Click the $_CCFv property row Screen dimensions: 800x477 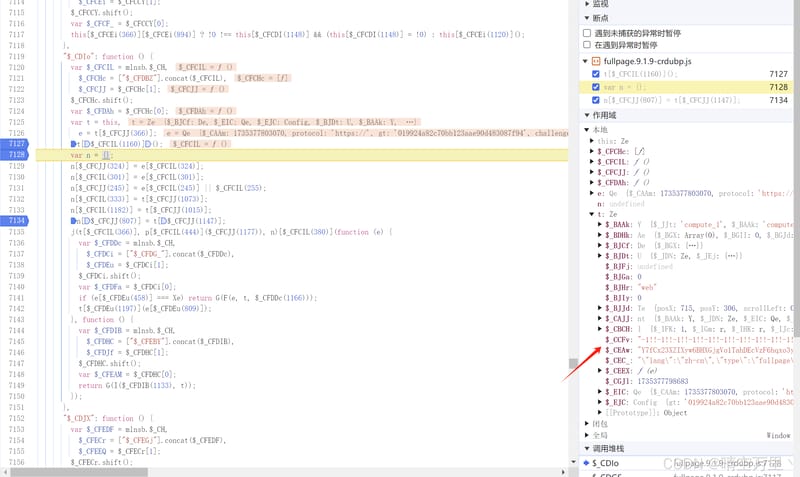tap(699, 340)
